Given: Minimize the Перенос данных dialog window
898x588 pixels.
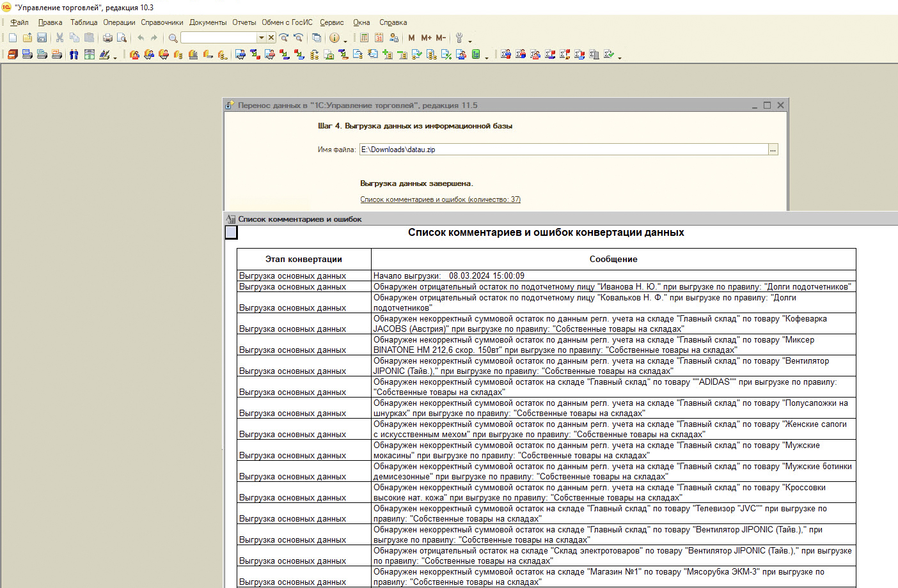Looking at the screenshot, I should (755, 105).
